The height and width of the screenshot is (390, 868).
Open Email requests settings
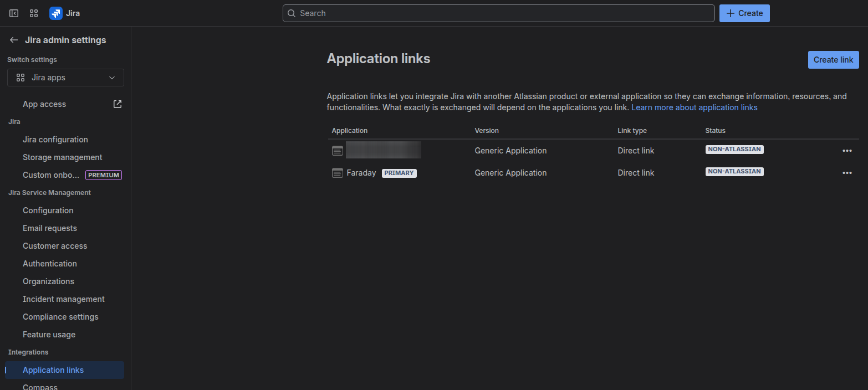click(x=50, y=228)
